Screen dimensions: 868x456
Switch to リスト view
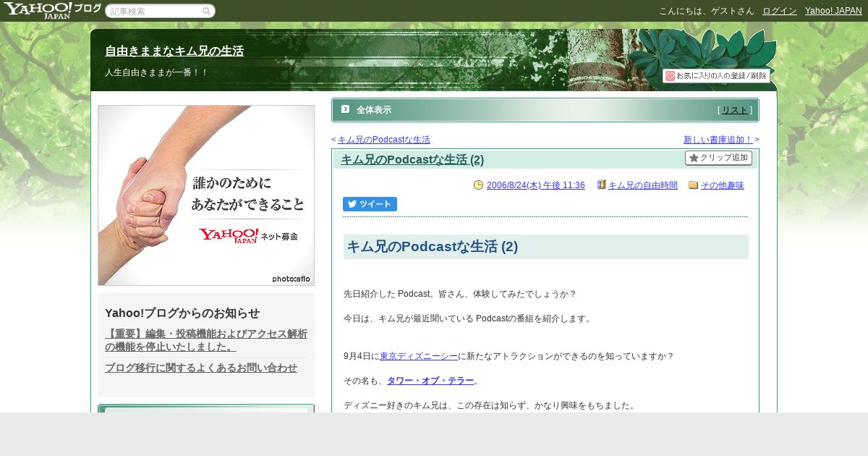click(734, 110)
